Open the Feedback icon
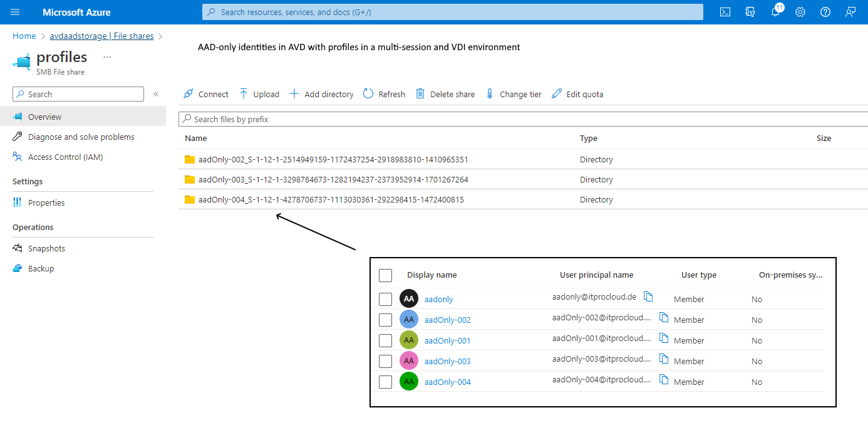This screenshot has height=425, width=868. [850, 12]
